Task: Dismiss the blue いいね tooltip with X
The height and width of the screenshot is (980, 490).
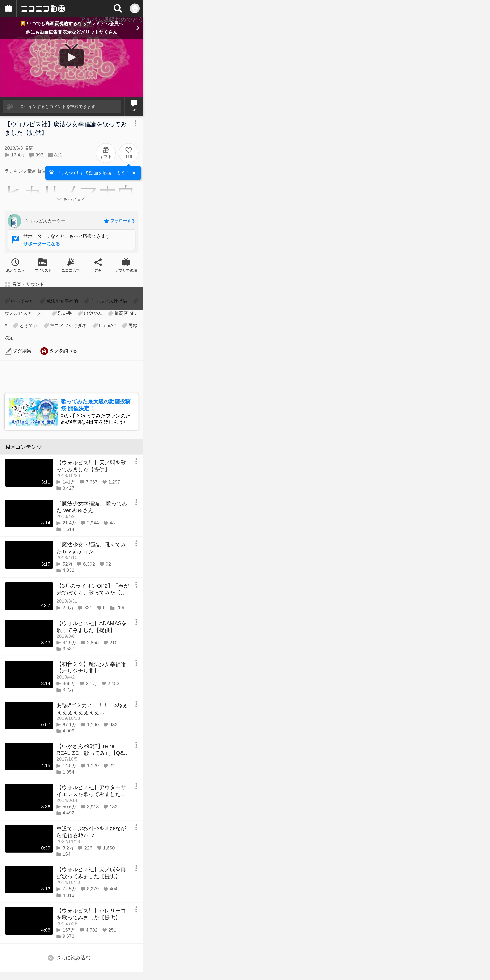Action: click(x=134, y=173)
